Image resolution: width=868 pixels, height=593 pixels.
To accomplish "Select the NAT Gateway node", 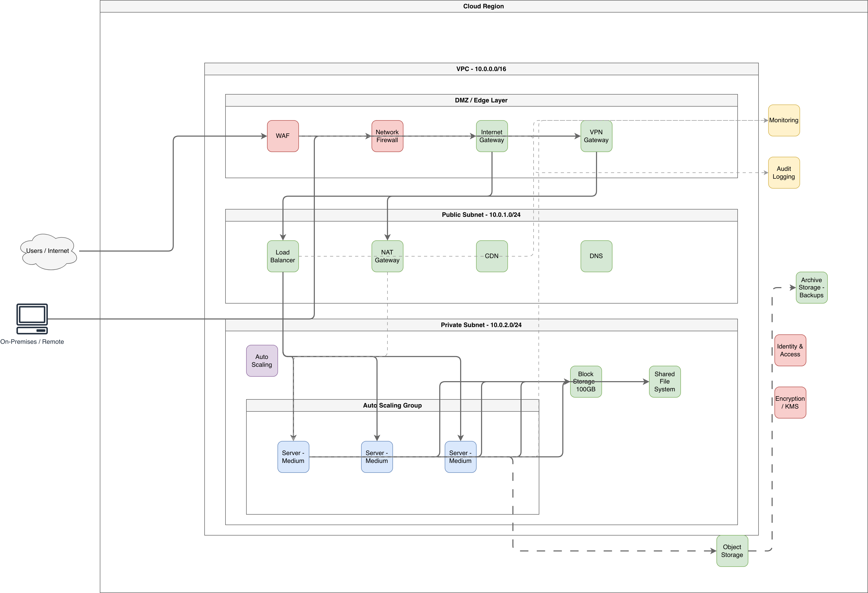I will [x=387, y=256].
